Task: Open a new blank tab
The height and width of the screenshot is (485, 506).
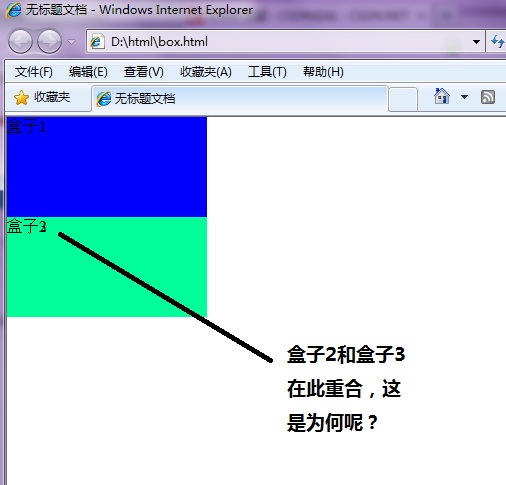Action: click(403, 99)
